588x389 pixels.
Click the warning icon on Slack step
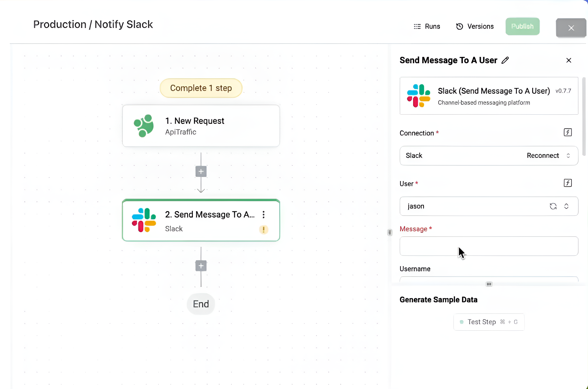[x=264, y=230]
